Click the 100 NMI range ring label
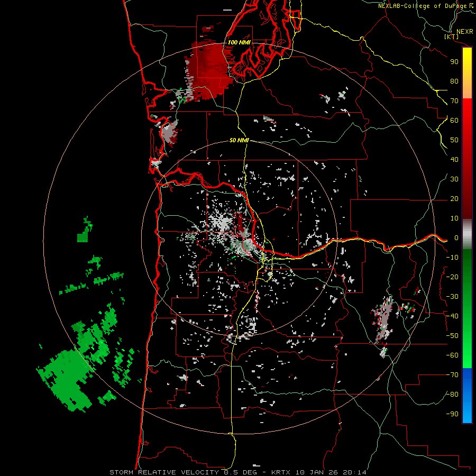This screenshot has height=476, width=476. pos(239,42)
